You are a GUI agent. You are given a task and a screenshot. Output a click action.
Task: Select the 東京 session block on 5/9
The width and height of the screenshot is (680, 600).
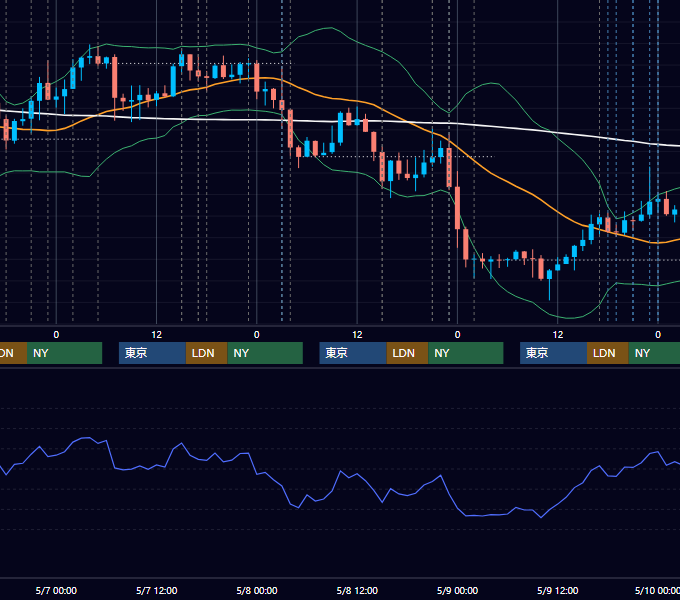click(554, 353)
